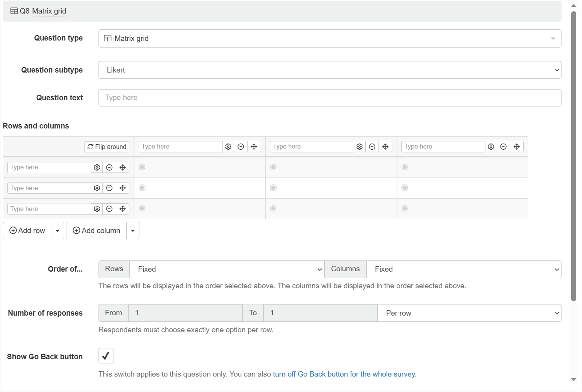Viewport: 582px width, 392px height.
Task: Open settings gear for first column
Action: [228, 147]
